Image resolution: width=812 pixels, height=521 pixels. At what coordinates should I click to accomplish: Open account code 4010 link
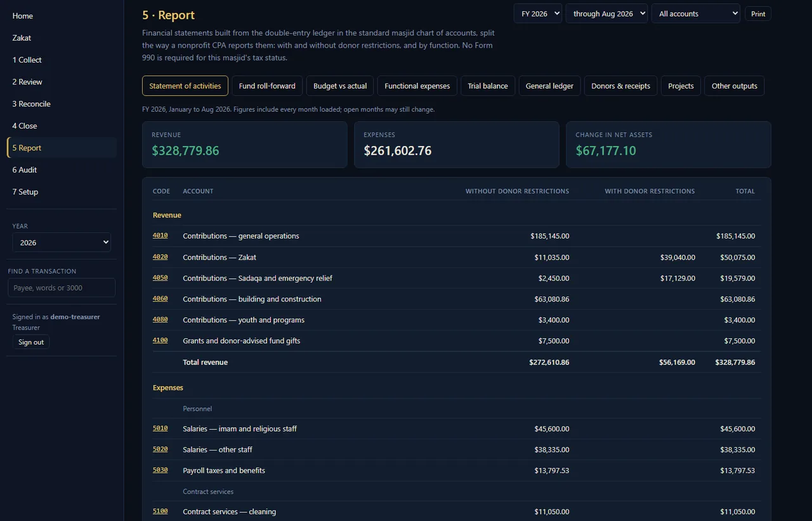[160, 235]
